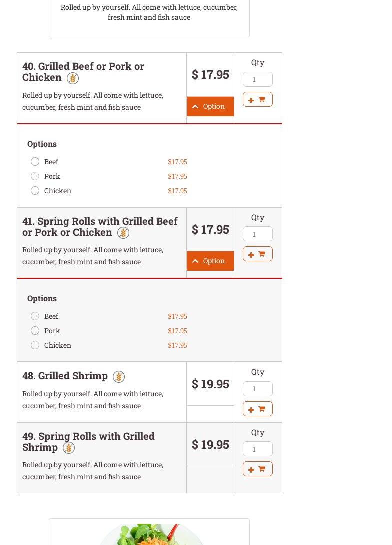
Task: Select Beef option for item 40
Action: coord(35,161)
